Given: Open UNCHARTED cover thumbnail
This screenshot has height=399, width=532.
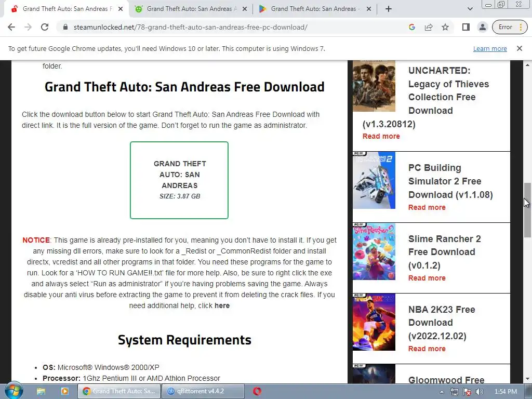Looking at the screenshot, I should (x=374, y=86).
